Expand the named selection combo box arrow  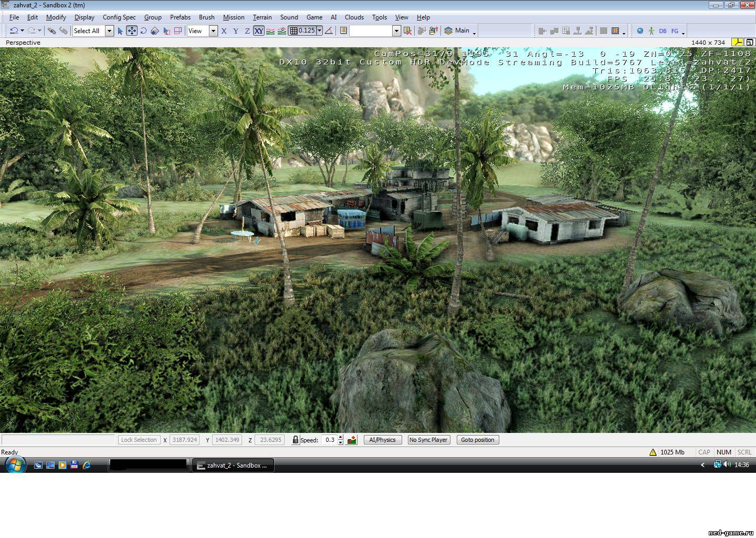click(396, 31)
